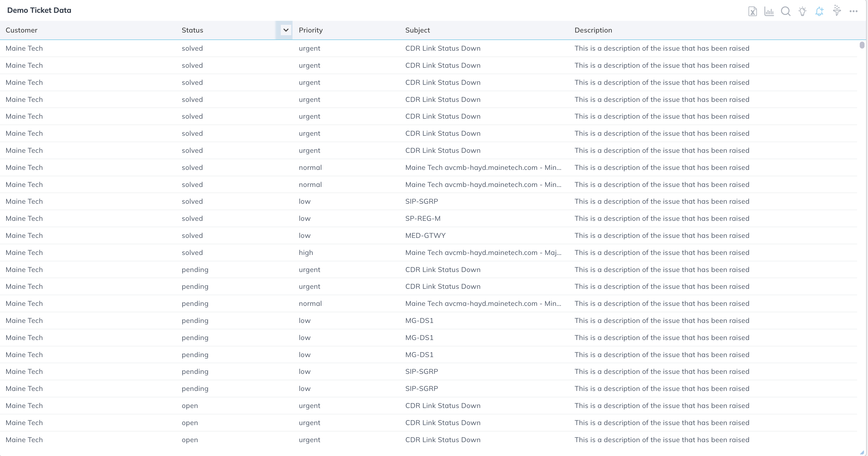
Task: Click the magnifying glass search icon
Action: [x=786, y=11]
